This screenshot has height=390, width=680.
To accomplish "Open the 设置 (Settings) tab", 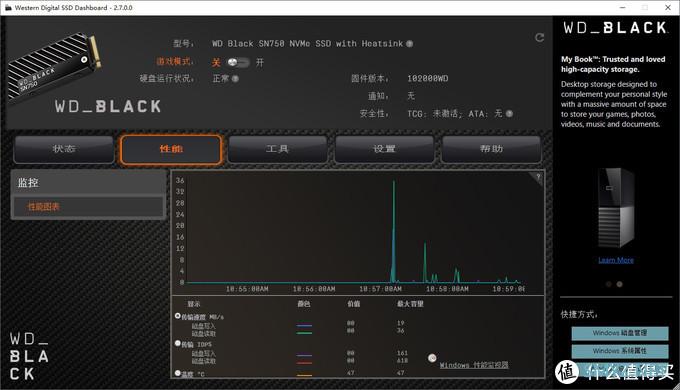I will (384, 149).
